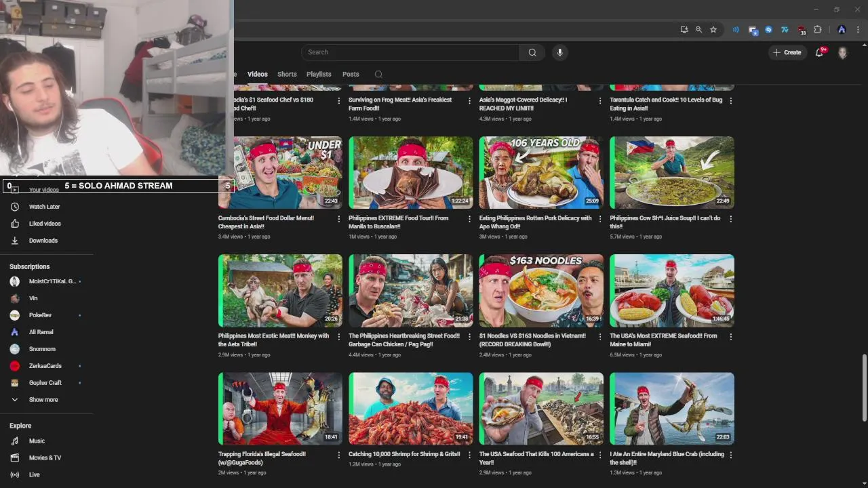Open Catching 10,000 Shrimp thumbnail
Viewport: 868px width, 488px height.
(x=411, y=408)
